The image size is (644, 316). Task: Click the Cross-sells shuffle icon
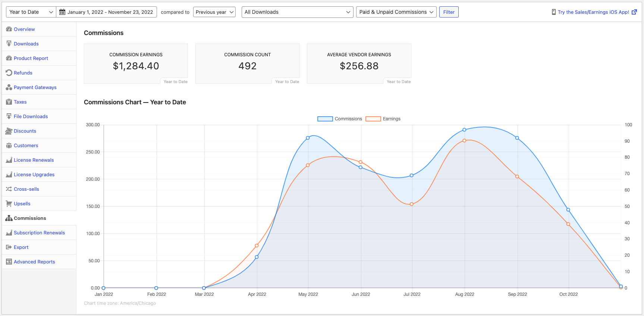click(9, 189)
